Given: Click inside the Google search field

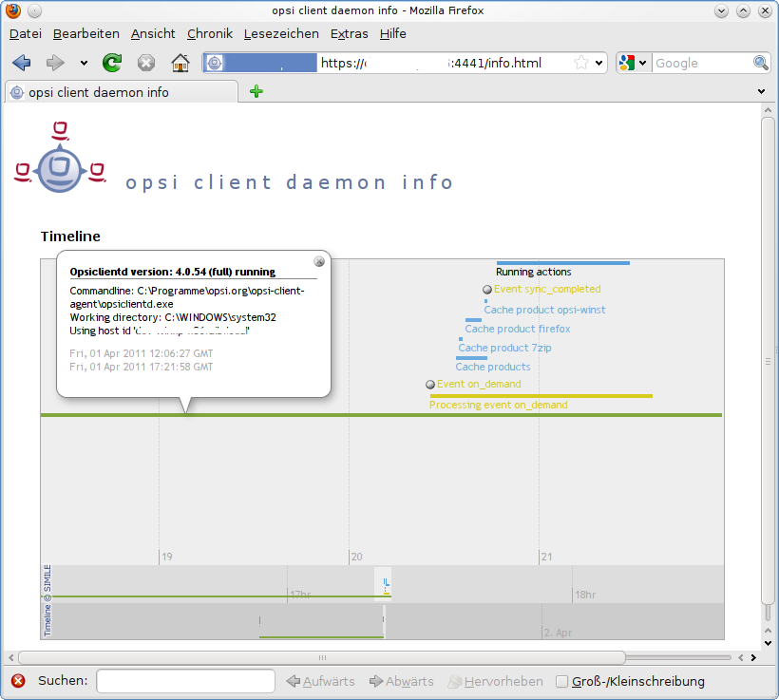Looking at the screenshot, I should coord(702,63).
